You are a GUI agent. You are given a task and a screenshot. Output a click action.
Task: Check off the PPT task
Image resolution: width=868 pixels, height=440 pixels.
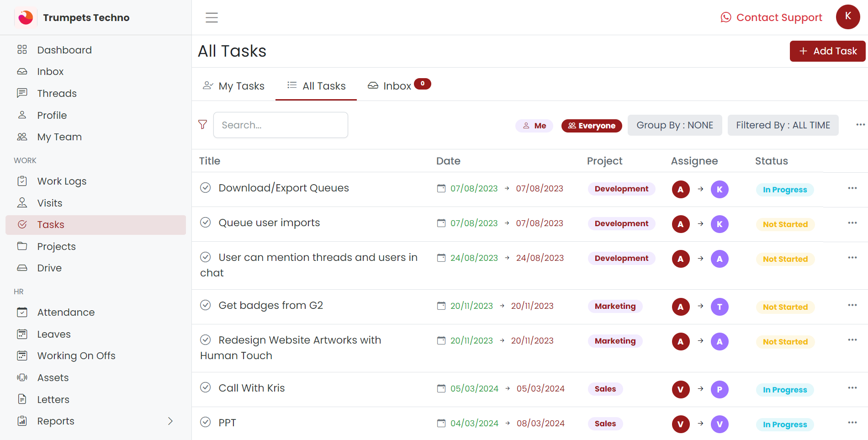tap(206, 422)
